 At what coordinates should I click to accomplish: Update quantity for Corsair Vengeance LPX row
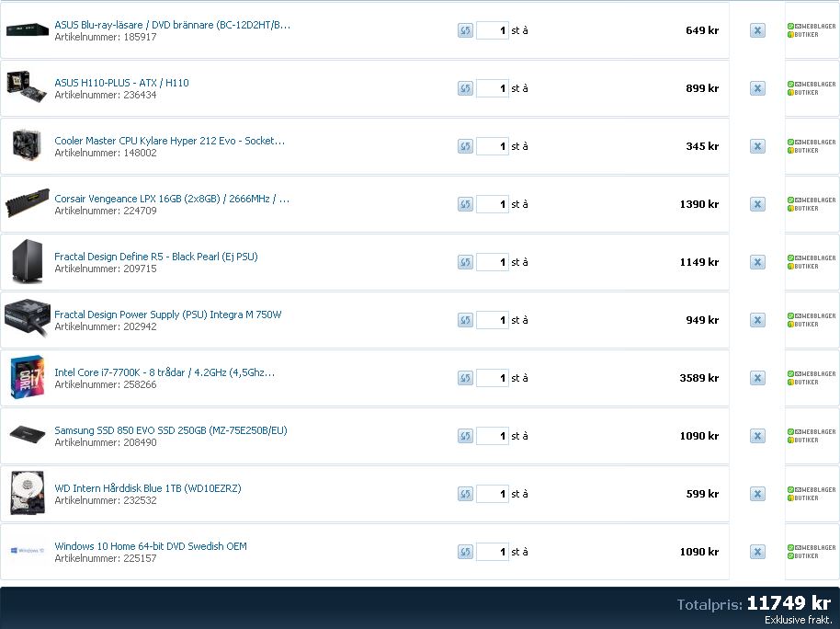tap(465, 204)
